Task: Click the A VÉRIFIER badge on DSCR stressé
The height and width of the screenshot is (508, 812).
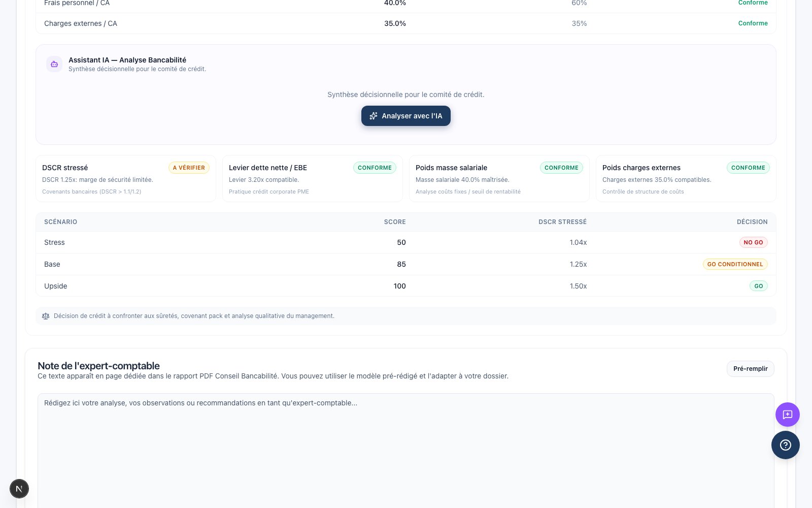Action: coord(189,168)
